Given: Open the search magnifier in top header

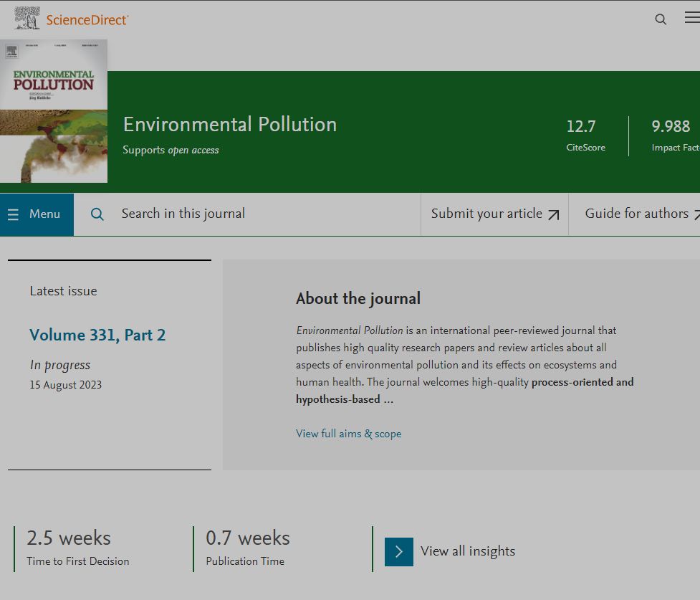Looking at the screenshot, I should coord(661,19).
